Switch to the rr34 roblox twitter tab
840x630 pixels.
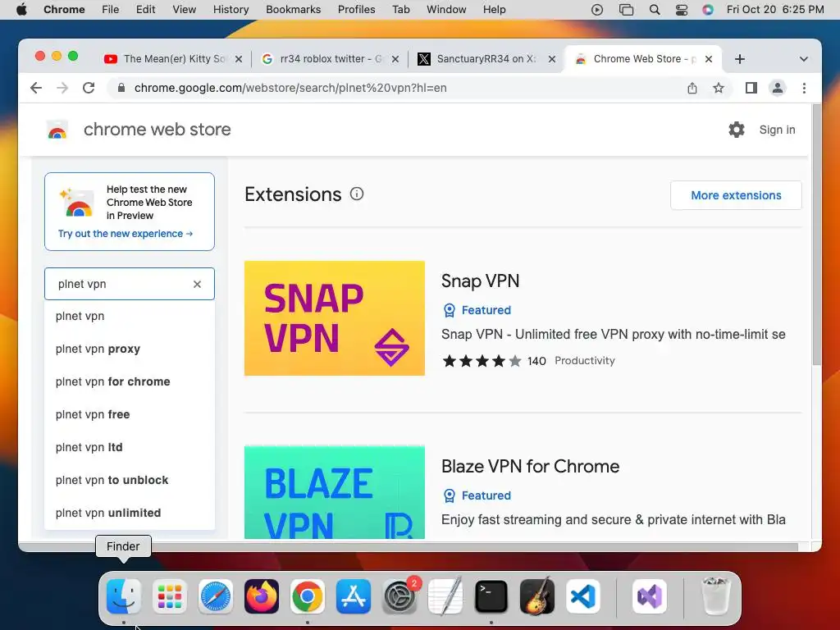tap(331, 59)
